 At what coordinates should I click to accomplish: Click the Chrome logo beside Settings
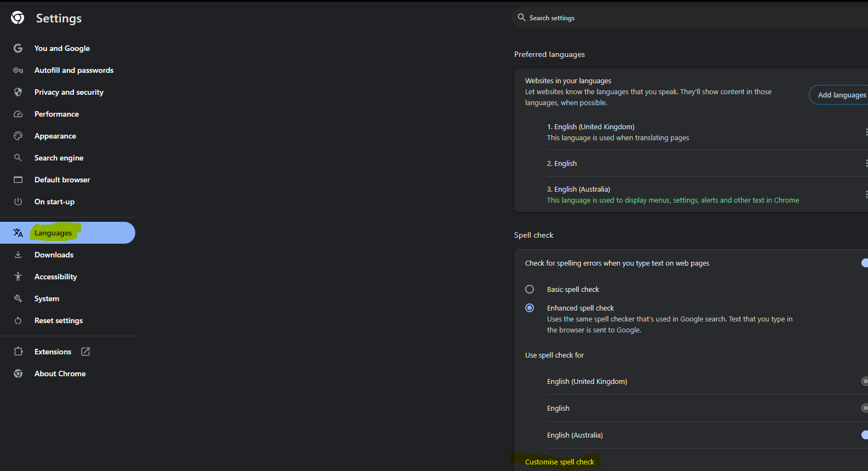[x=18, y=18]
